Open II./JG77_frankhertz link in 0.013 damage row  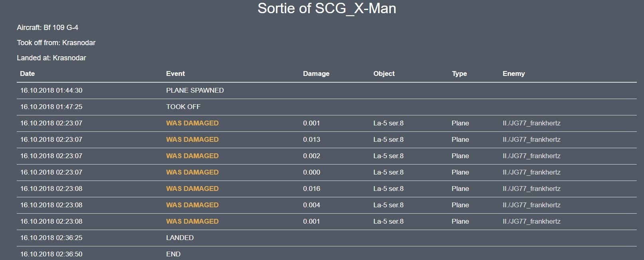tap(531, 139)
